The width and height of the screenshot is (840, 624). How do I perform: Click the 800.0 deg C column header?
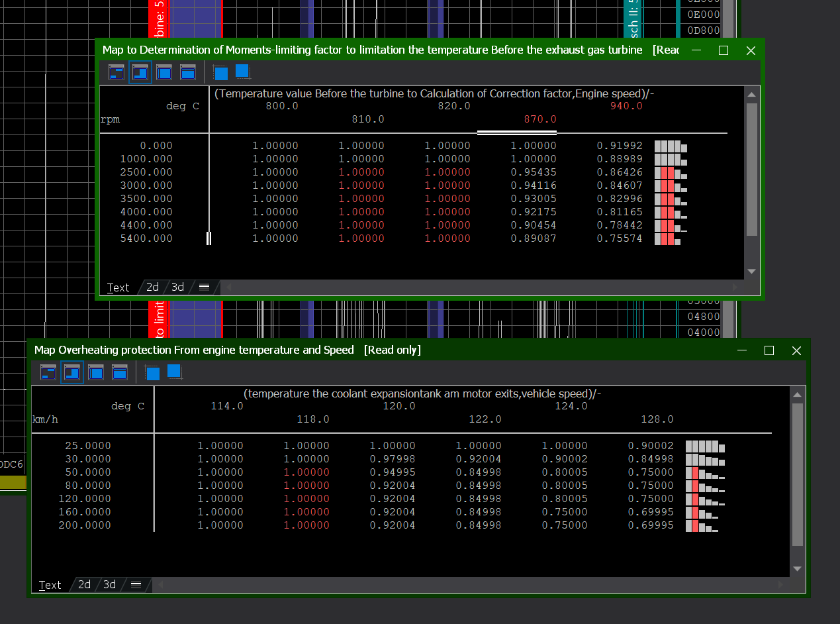point(282,106)
